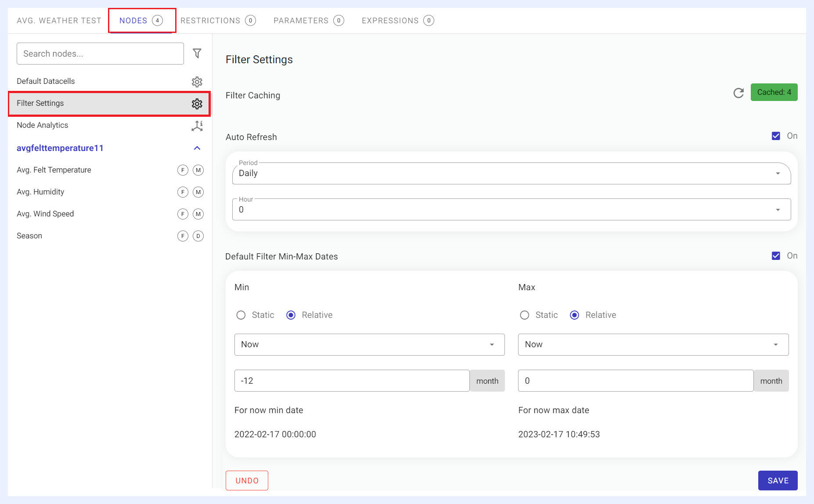The image size is (814, 504).
Task: Click the D badge for Season
Action: point(198,236)
